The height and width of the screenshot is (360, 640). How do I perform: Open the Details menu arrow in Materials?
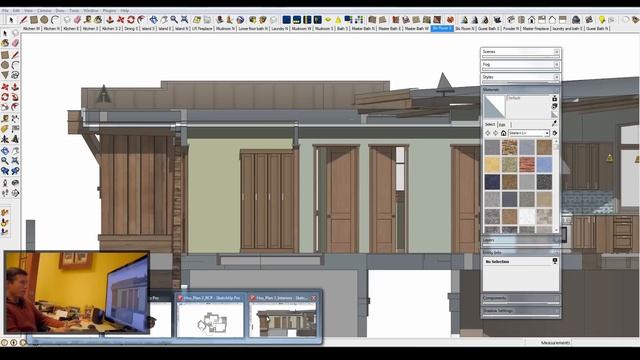click(555, 133)
